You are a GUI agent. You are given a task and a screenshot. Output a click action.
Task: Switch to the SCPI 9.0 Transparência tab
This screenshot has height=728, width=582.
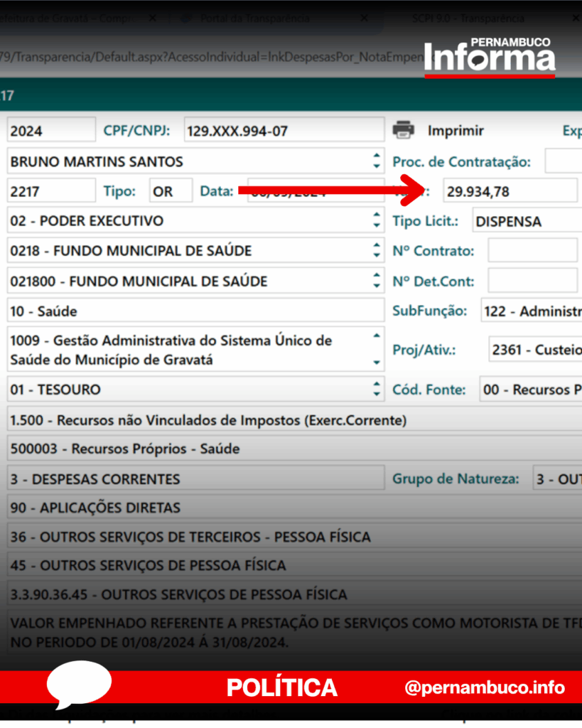[x=468, y=18]
